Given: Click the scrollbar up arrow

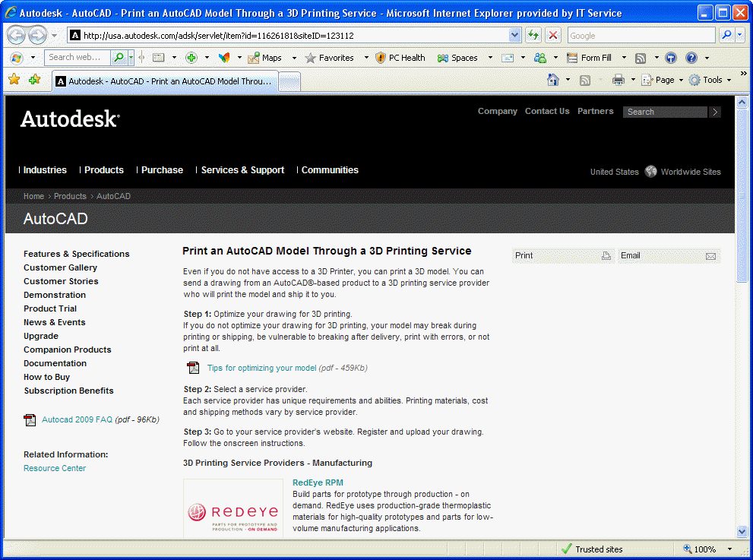Looking at the screenshot, I should coord(742,102).
